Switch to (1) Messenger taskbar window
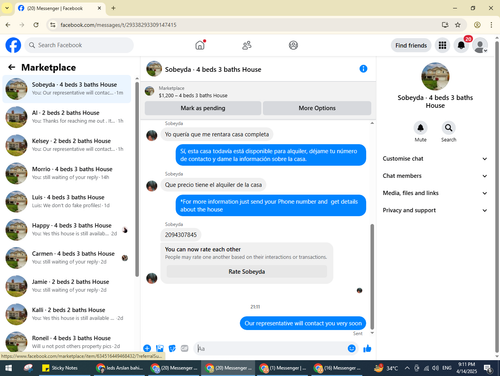The height and width of the screenshot is (376, 500). pos(283,368)
